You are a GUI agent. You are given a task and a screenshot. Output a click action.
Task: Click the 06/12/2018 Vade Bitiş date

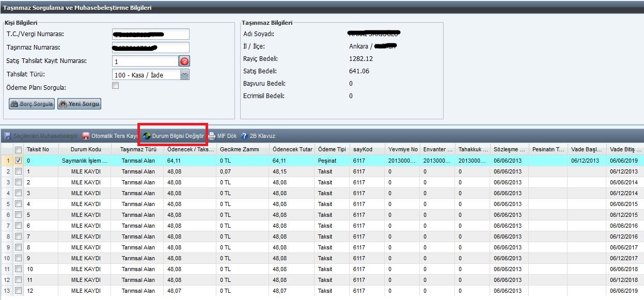(624, 280)
